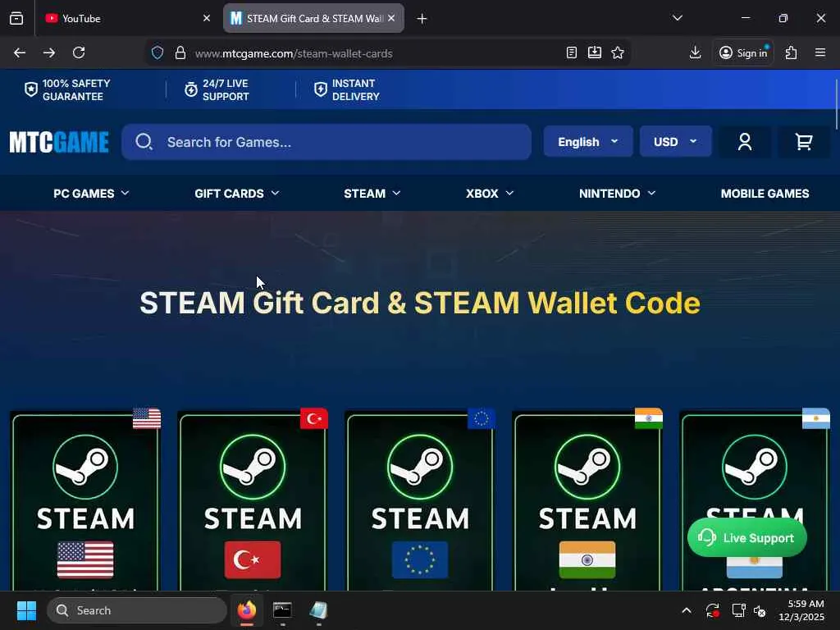The height and width of the screenshot is (630, 840).
Task: Open Live Support chat button
Action: [746, 537]
